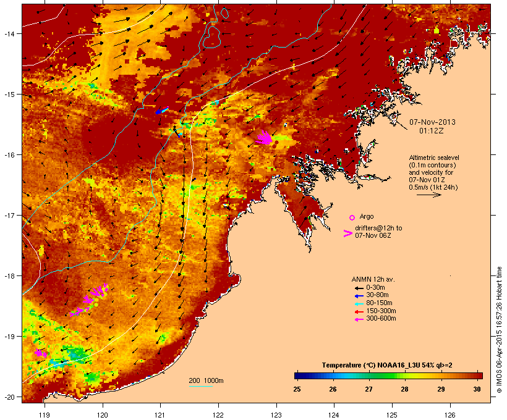507x420 pixels.
Task: Click the colorbar value 28
Action: click(x=404, y=389)
